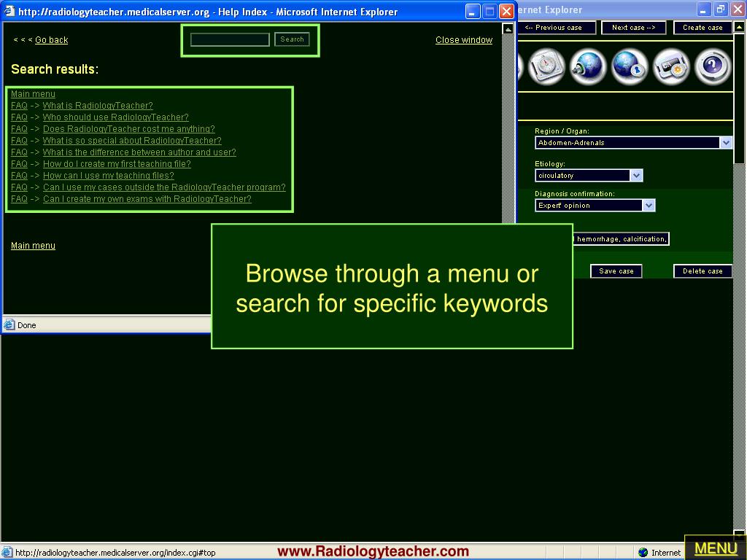
Task: Open the Main menu link below results
Action: [33, 246]
